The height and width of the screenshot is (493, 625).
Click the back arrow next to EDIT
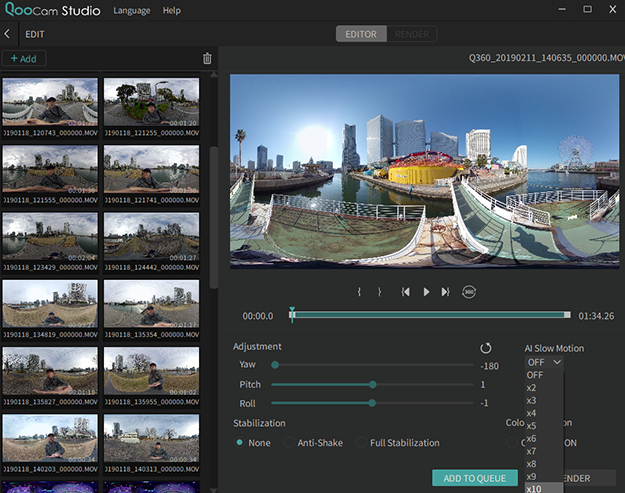9,34
